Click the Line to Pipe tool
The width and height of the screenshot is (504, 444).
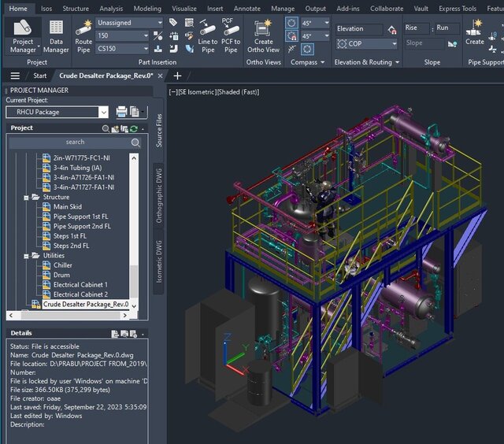208,36
